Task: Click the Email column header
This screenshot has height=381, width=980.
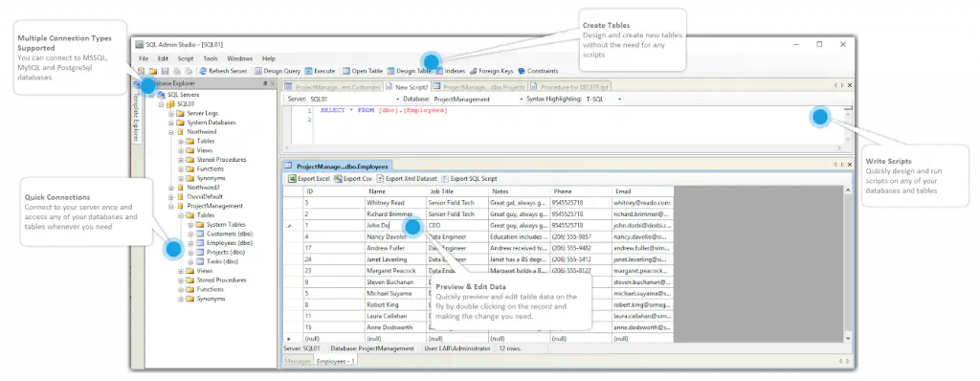Action: (642, 190)
